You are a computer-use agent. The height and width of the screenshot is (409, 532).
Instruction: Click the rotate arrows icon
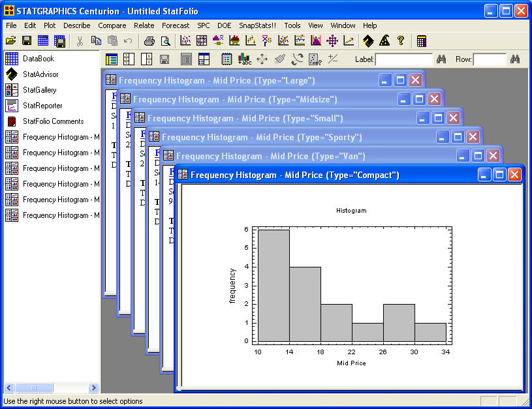click(297, 59)
